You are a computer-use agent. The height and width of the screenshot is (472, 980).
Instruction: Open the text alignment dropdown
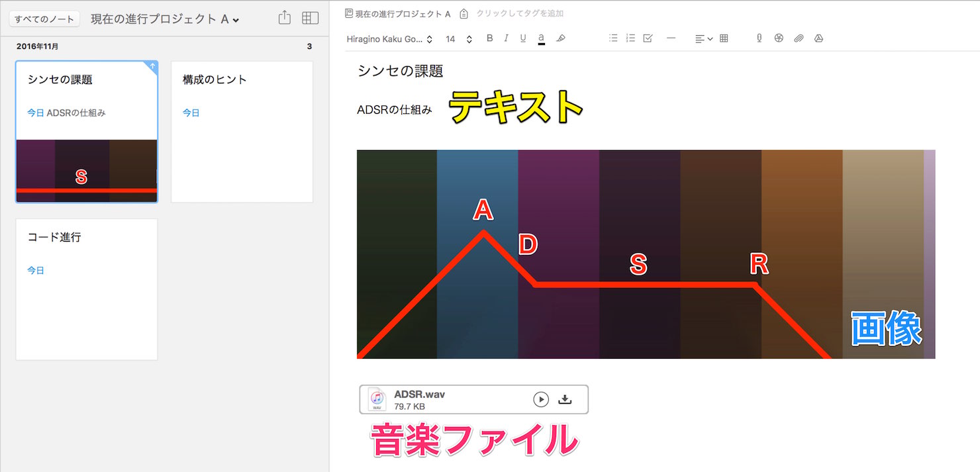[x=704, y=39]
